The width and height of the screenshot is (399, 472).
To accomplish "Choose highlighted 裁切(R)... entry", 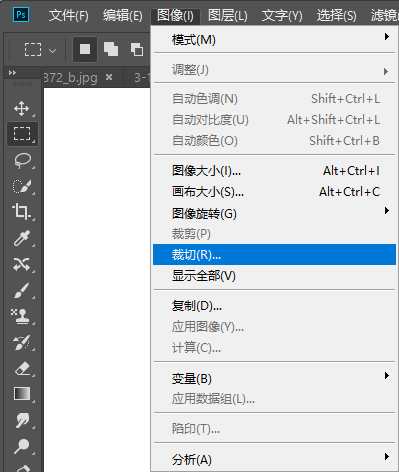I will click(274, 255).
